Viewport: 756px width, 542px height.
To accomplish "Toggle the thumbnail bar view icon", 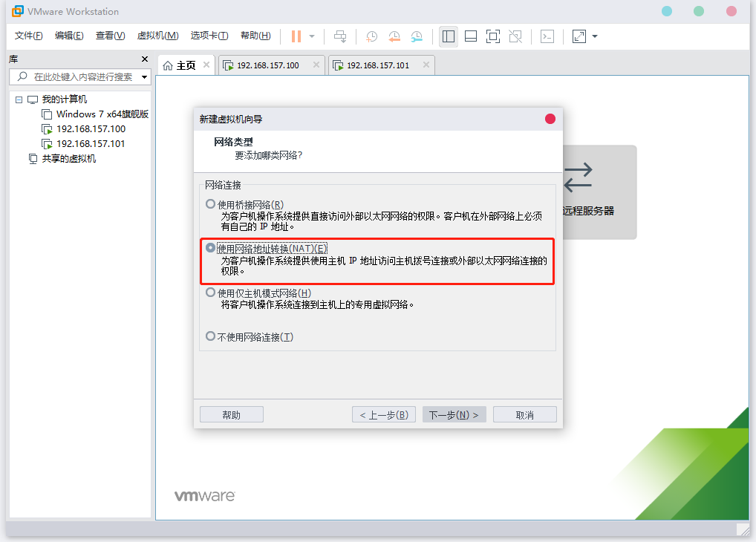I will click(x=471, y=36).
